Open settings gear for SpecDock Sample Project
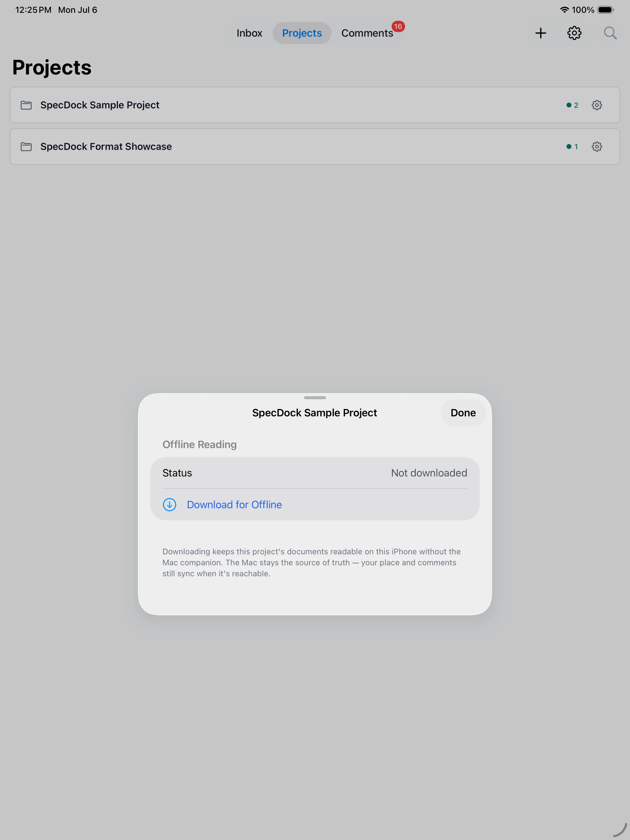Screen dimensions: 630x840 [x=597, y=105]
